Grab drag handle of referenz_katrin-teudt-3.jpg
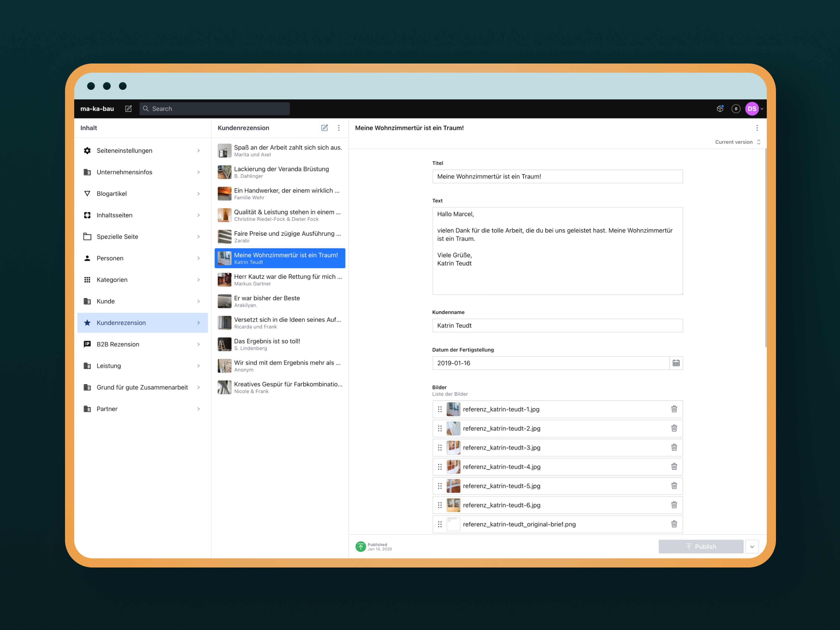The height and width of the screenshot is (630, 840). (440, 447)
